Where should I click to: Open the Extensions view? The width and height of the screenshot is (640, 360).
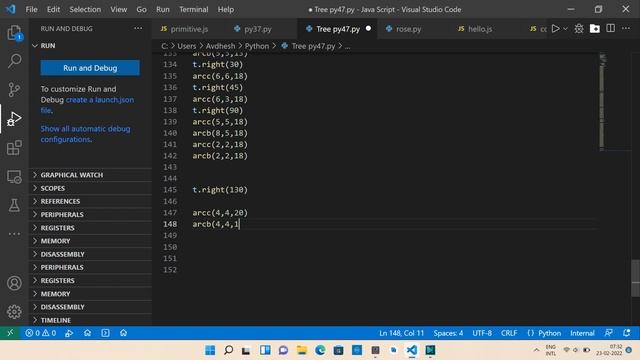(14, 147)
